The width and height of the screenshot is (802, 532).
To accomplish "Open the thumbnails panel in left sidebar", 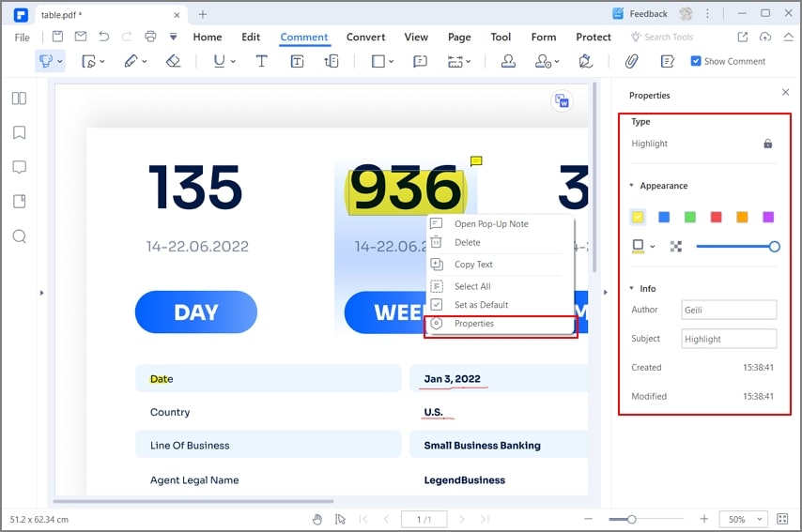I will click(x=19, y=99).
